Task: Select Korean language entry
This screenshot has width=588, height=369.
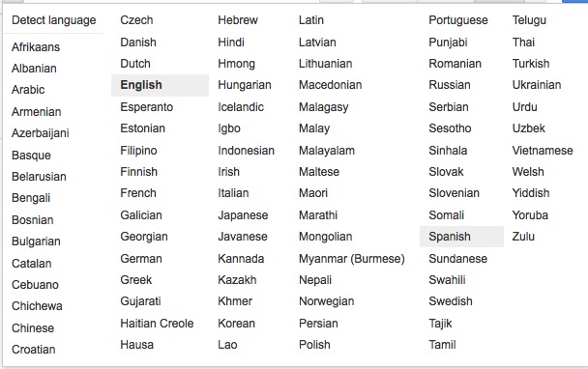Action: (x=236, y=323)
